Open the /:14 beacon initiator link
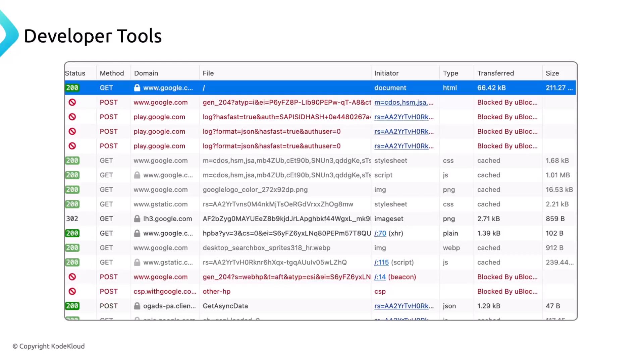 pos(380,277)
